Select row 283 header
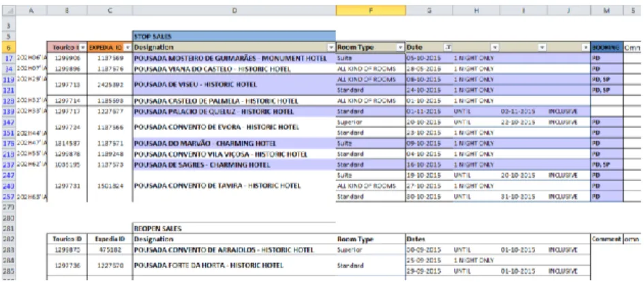 9,249
